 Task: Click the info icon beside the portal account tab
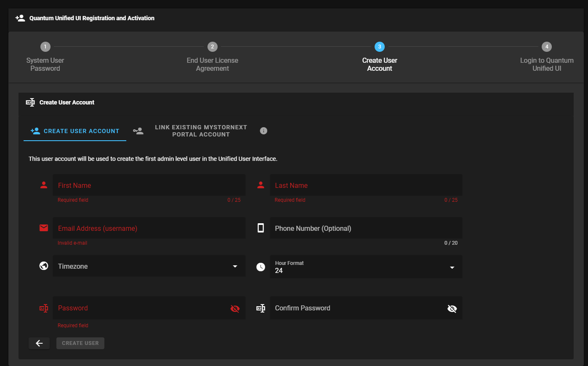263,131
